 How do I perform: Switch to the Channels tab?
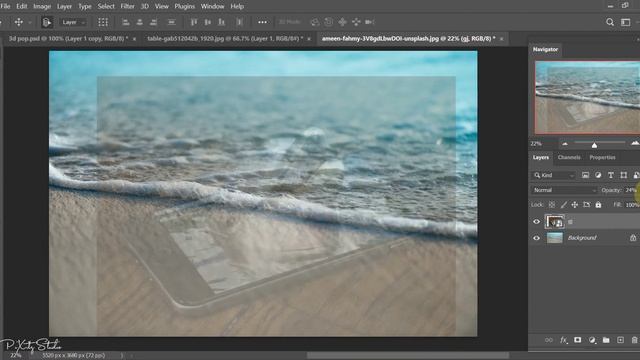pos(569,158)
